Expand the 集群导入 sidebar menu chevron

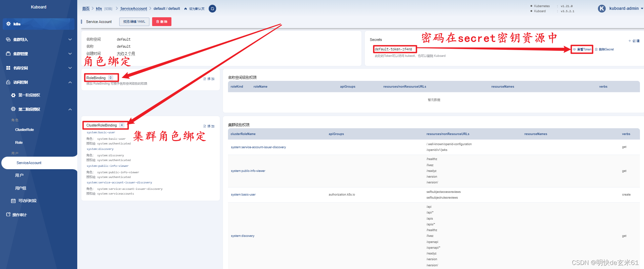pyautogui.click(x=70, y=40)
